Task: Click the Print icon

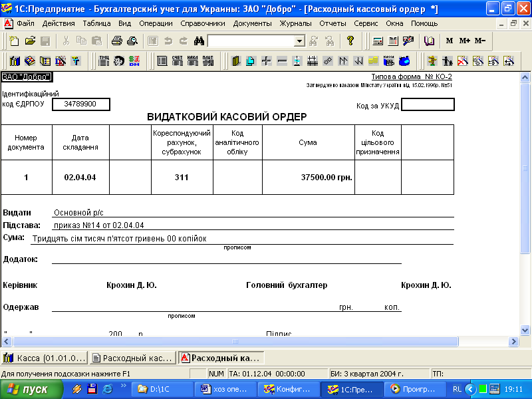Action: (117, 41)
